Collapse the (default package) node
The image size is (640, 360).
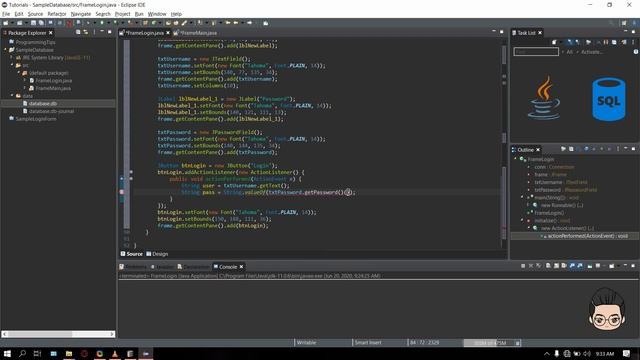pos(19,73)
